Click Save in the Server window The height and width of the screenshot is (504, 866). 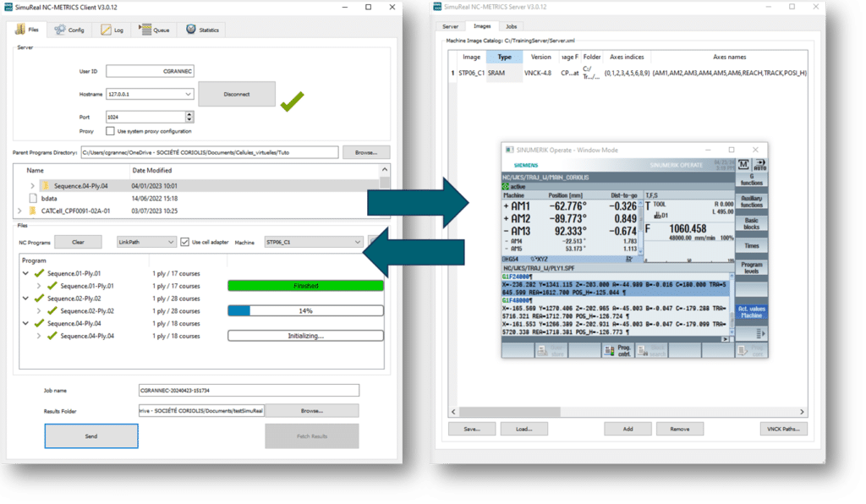pyautogui.click(x=472, y=429)
